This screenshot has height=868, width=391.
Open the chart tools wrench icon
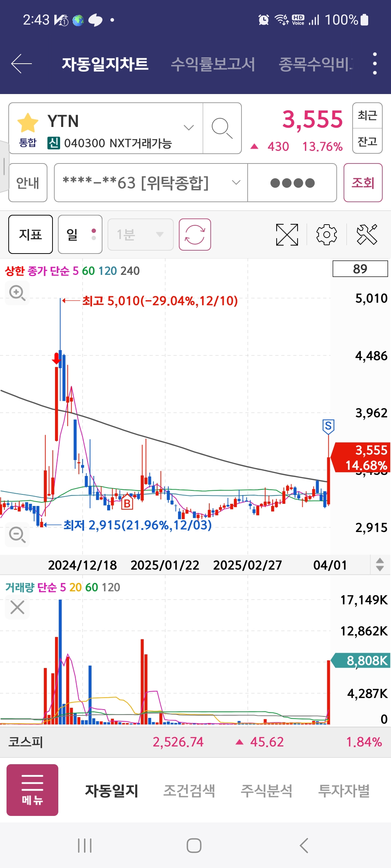point(367,234)
